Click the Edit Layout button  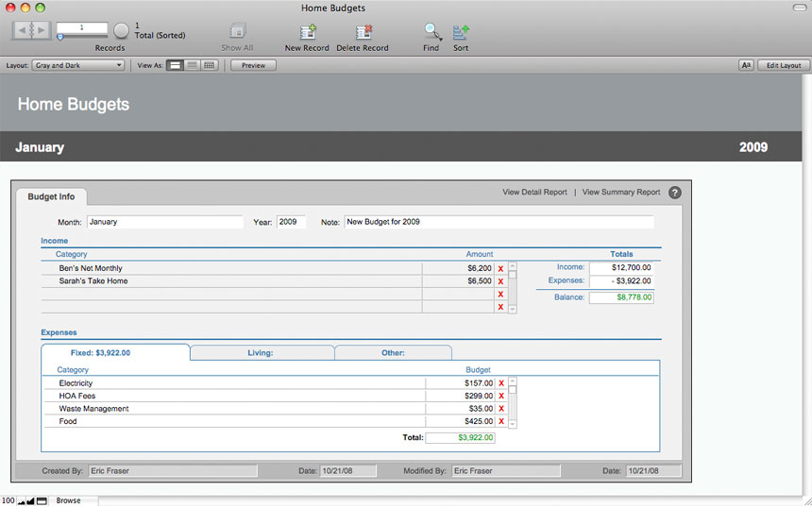point(784,65)
